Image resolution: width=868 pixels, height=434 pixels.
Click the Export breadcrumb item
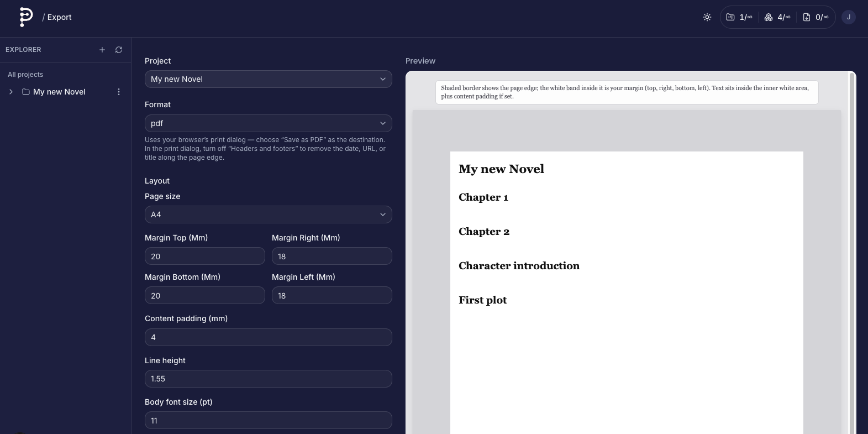pos(60,17)
